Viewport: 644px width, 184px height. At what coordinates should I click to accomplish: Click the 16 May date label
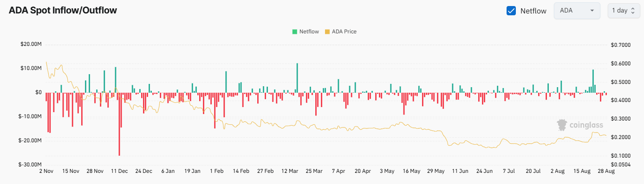tap(411, 171)
